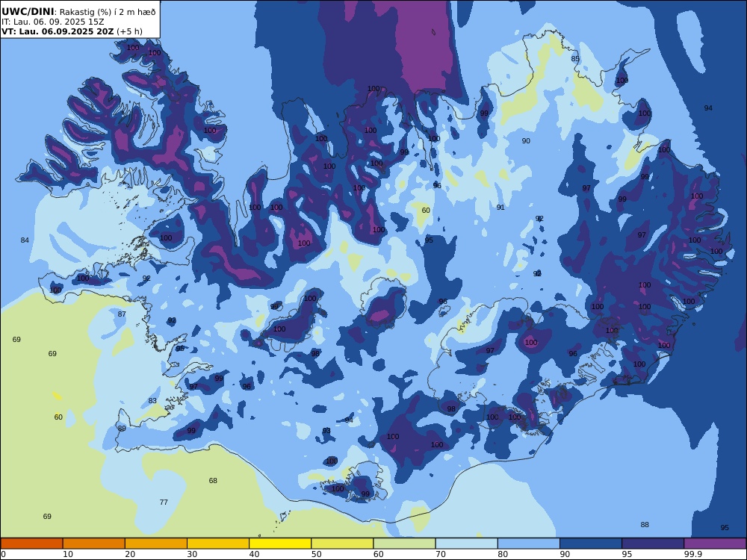Click the legend tick label '99.9'
The height and width of the screenshot is (560, 747).
(x=692, y=554)
